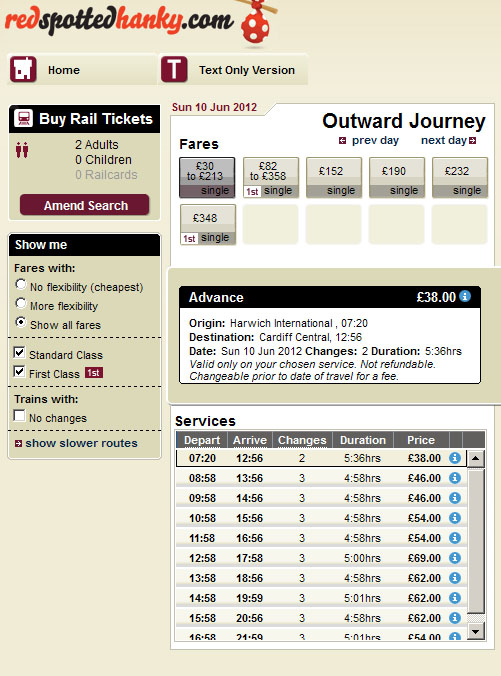Screen dimensions: 501x676
Task: Click info icon for the 08:58 service
Action: (x=455, y=478)
